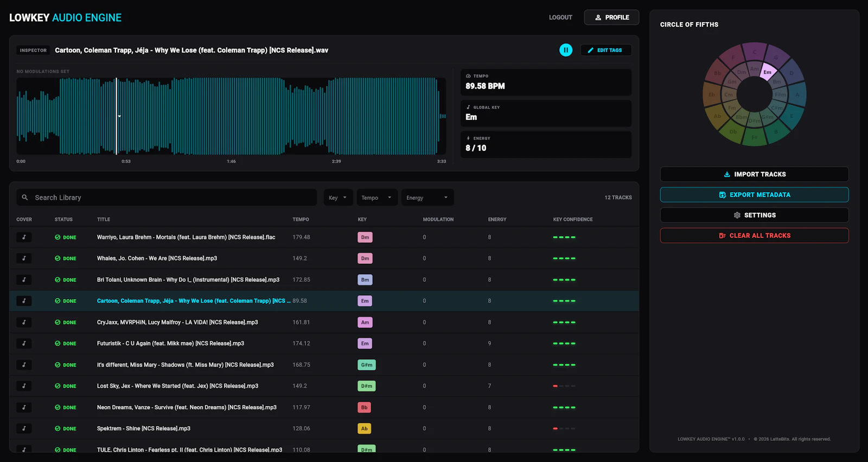The image size is (868, 462).
Task: Select highlighted Em segment in circle of fifths
Action: (x=767, y=72)
